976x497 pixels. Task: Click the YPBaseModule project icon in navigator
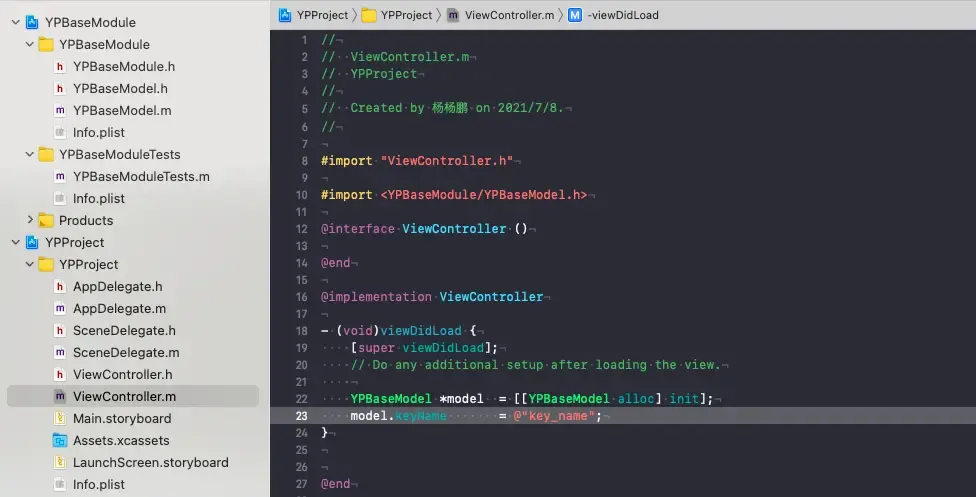pos(32,23)
